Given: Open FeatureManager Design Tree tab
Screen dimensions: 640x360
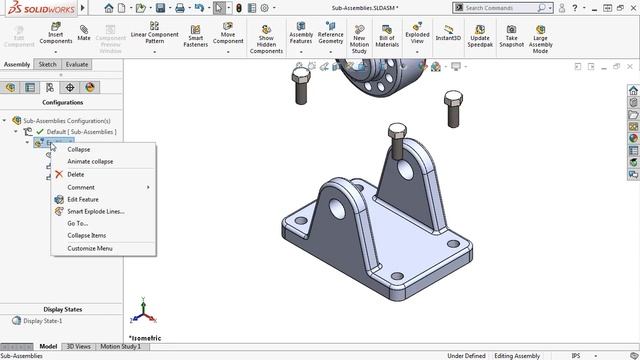Looking at the screenshot, I should click(10, 87).
